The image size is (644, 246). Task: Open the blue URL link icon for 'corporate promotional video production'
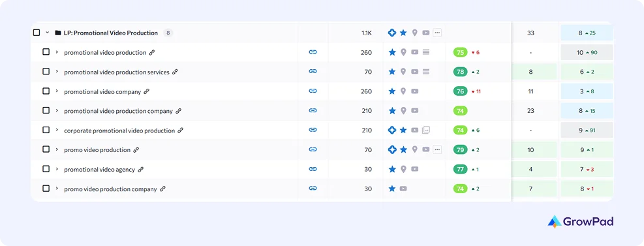[x=313, y=131]
